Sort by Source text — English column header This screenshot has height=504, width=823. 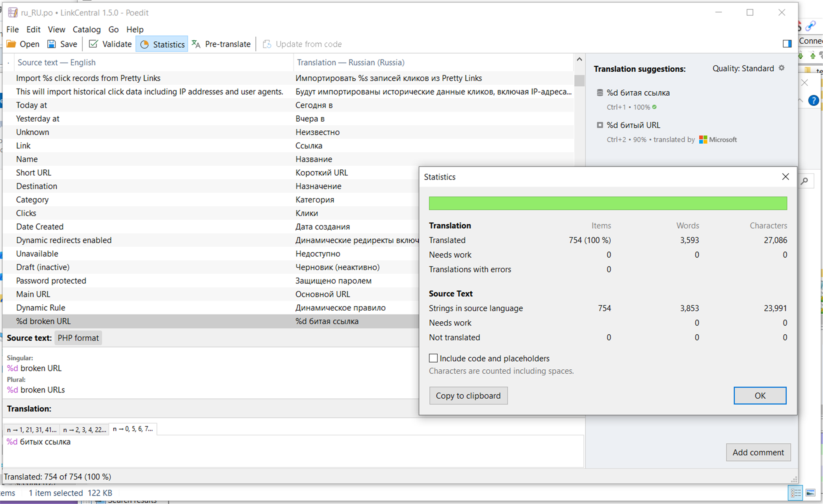[56, 63]
